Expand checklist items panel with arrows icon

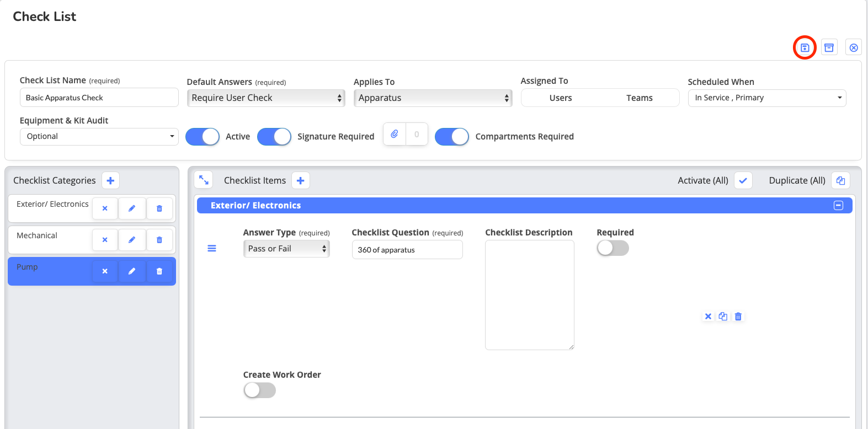[x=204, y=180]
